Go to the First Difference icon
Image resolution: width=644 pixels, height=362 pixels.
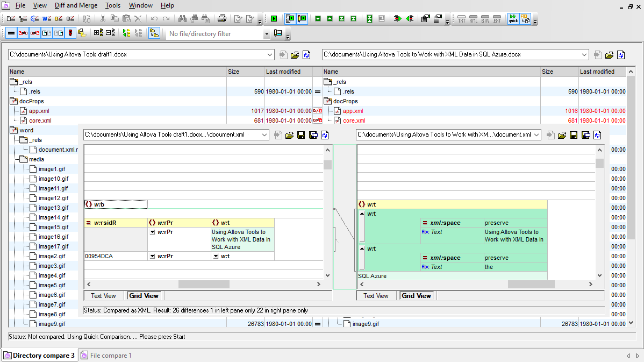[354, 19]
